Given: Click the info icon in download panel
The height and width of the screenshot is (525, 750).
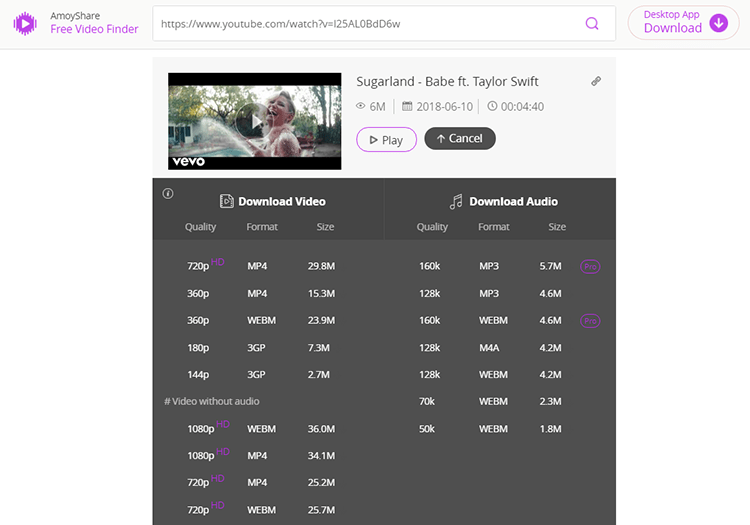Looking at the screenshot, I should tap(168, 194).
